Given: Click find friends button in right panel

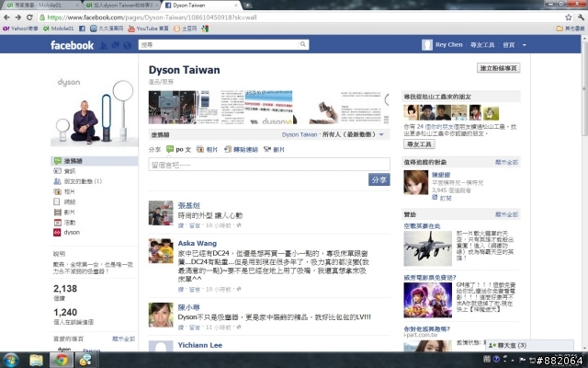Looking at the screenshot, I should (x=419, y=144).
